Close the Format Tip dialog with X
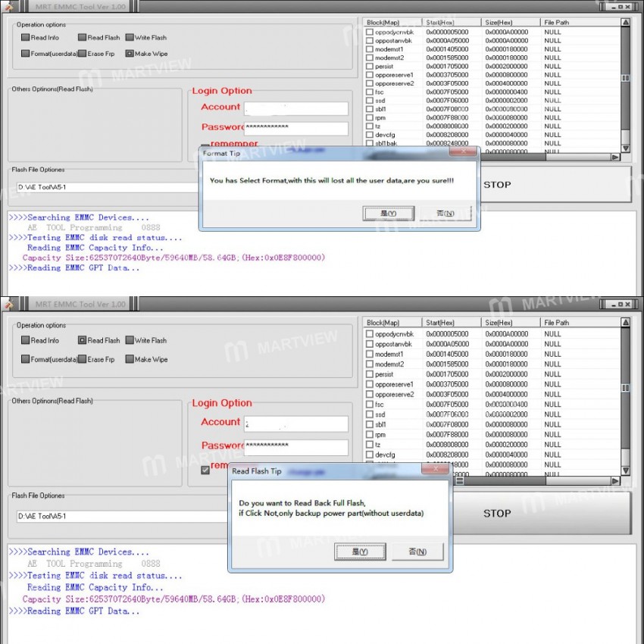This screenshot has height=644, width=644. [x=463, y=152]
